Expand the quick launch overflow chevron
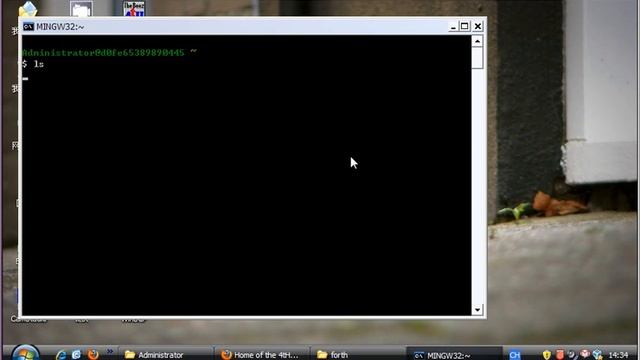This screenshot has width=640, height=360. click(x=110, y=351)
